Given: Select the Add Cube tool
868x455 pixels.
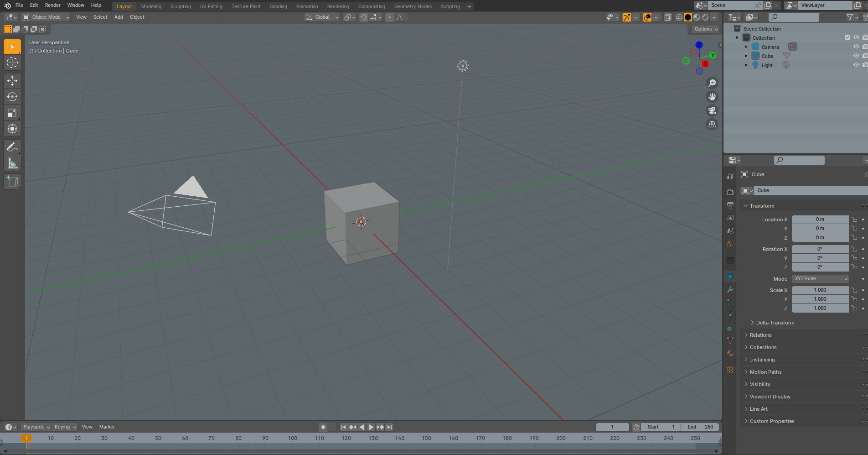Looking at the screenshot, I should coord(12,181).
